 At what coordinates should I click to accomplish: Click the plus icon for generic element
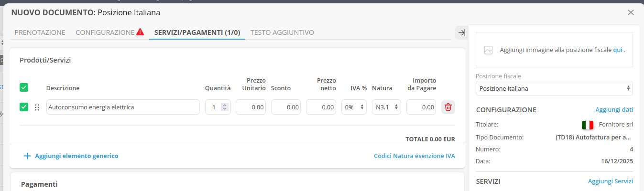click(x=27, y=156)
